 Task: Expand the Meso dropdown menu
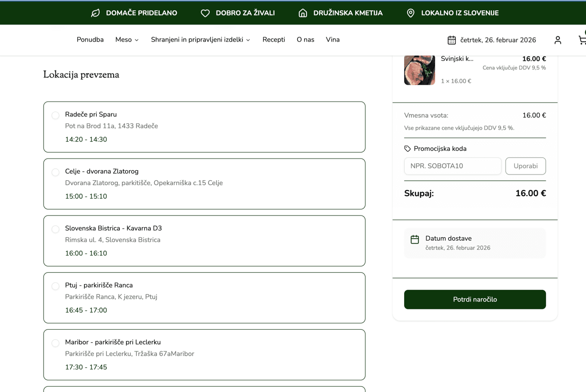click(x=127, y=40)
